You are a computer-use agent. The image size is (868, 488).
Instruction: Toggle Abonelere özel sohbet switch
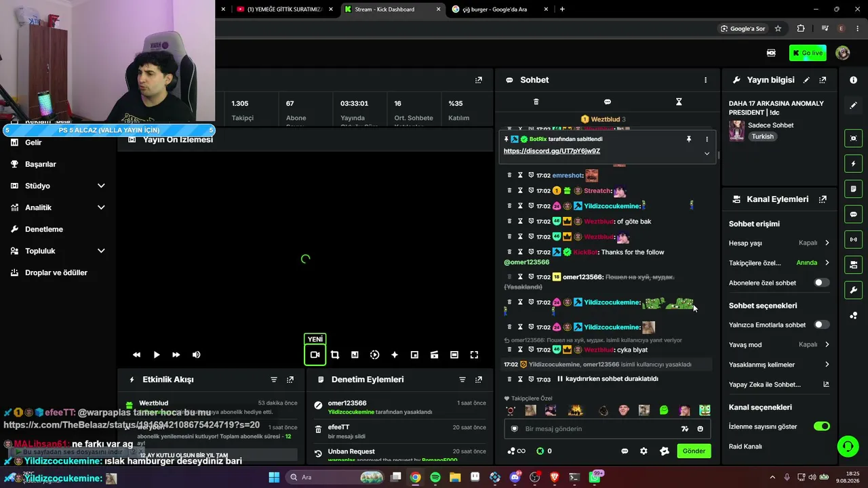coord(821,283)
